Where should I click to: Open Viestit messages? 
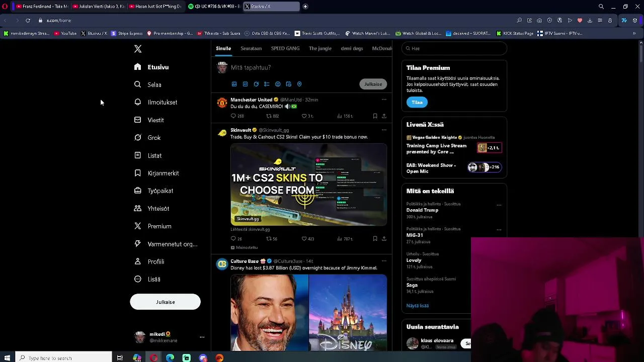click(x=149, y=120)
